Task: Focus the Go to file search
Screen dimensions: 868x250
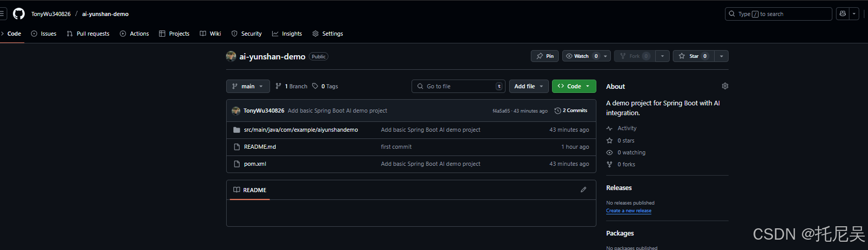Action: tap(459, 86)
